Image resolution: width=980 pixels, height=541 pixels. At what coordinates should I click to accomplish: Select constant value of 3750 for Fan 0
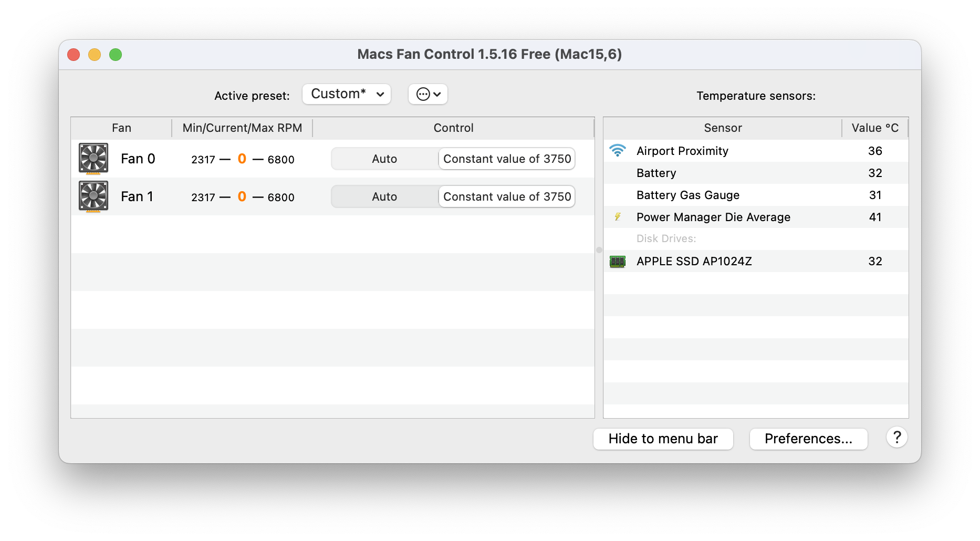[507, 159]
